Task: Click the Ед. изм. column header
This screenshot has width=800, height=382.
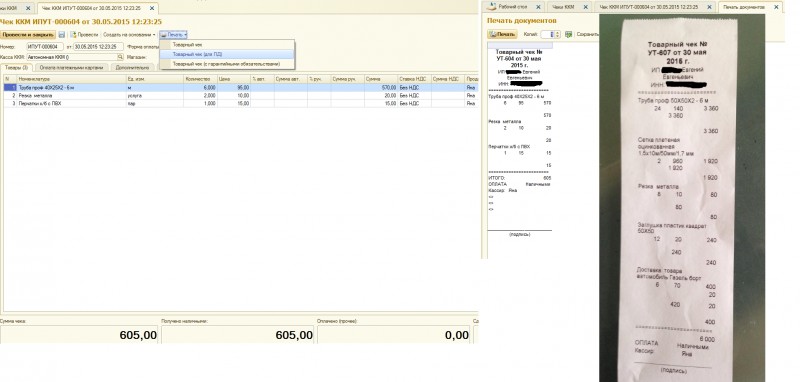Action: (x=155, y=79)
